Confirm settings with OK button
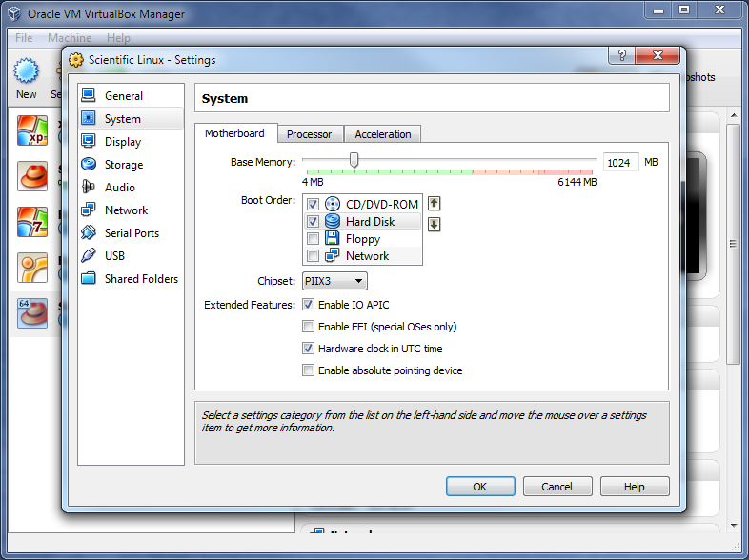Screen dimensions: 749x560 point(480,487)
